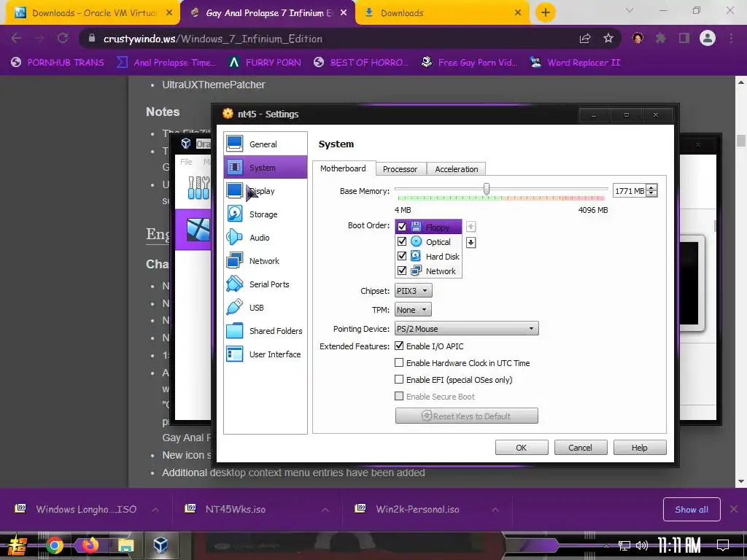Screen dimensions: 747x560
Task: Uncheck Network in the boot order list
Action: click(402, 271)
